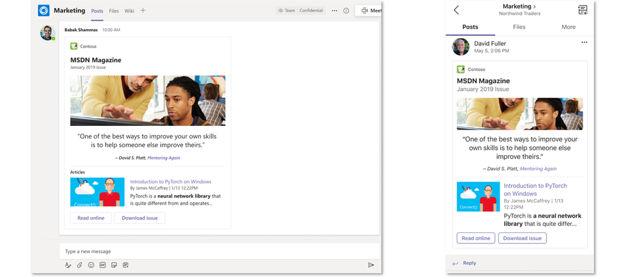Open the Posts tab in desktop view
This screenshot has width=644, height=277.
(97, 11)
